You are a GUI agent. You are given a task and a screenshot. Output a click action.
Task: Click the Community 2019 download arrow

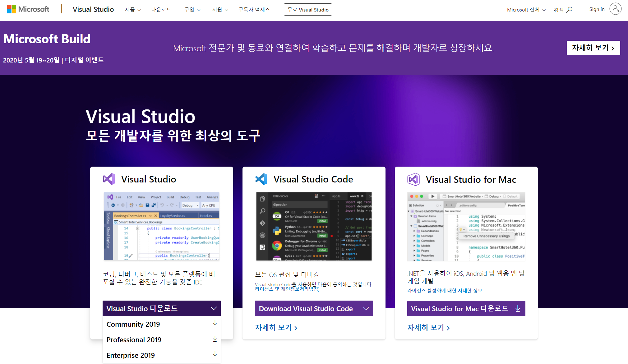215,324
